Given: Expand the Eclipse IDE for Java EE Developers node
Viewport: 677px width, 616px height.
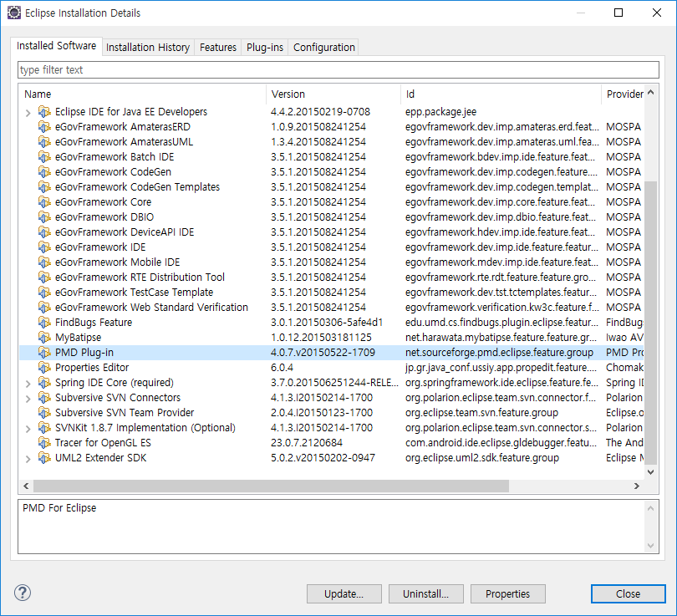Looking at the screenshot, I should (28, 112).
